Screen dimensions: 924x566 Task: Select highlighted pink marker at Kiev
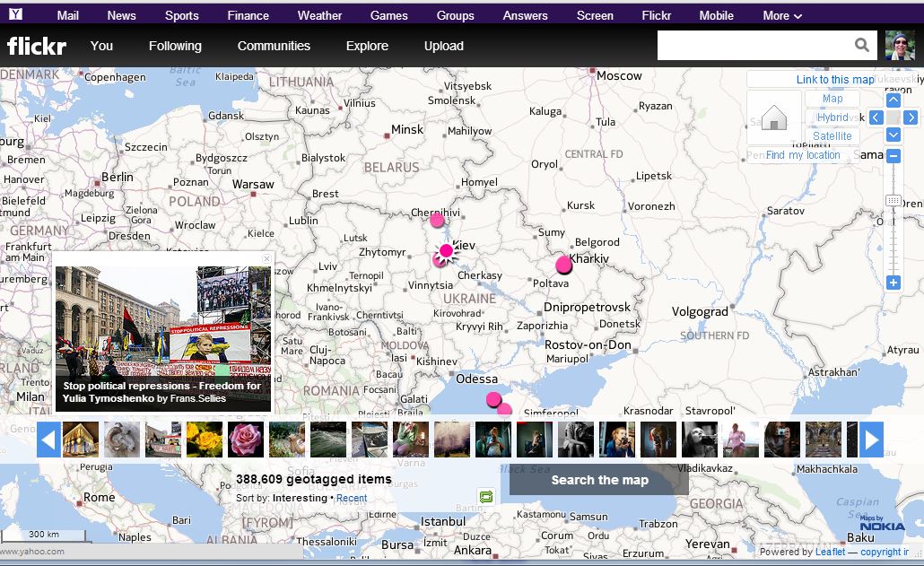[446, 251]
